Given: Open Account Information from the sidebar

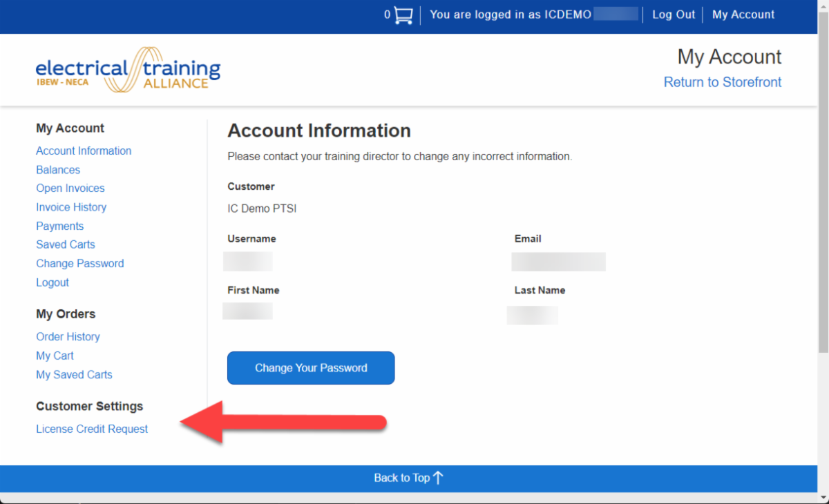Looking at the screenshot, I should click(84, 151).
